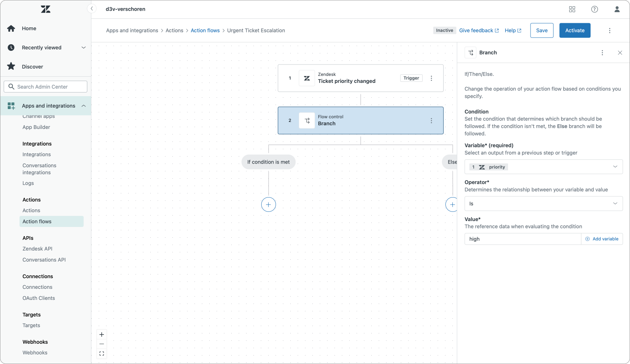The height and width of the screenshot is (364, 630).
Task: Open action flow more options menu
Action: [610, 31]
